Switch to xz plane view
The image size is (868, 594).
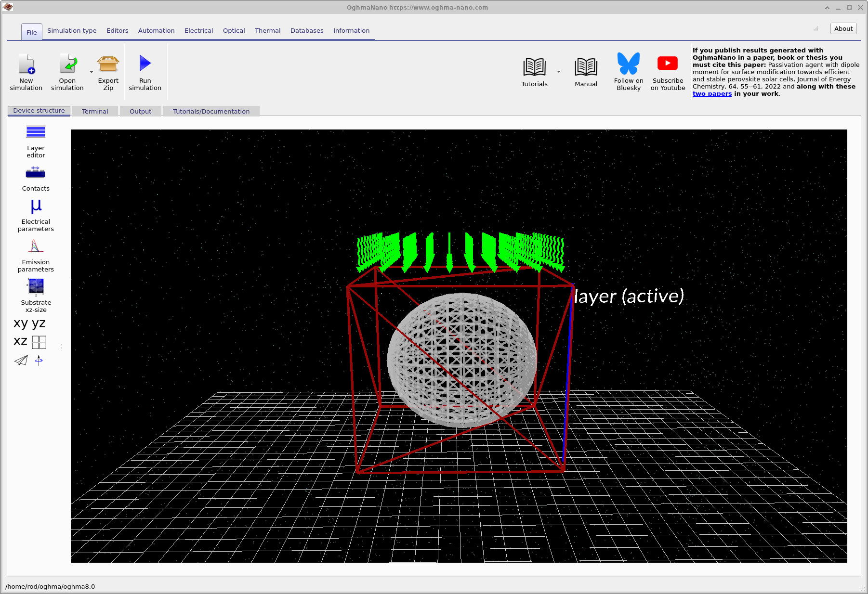click(20, 342)
